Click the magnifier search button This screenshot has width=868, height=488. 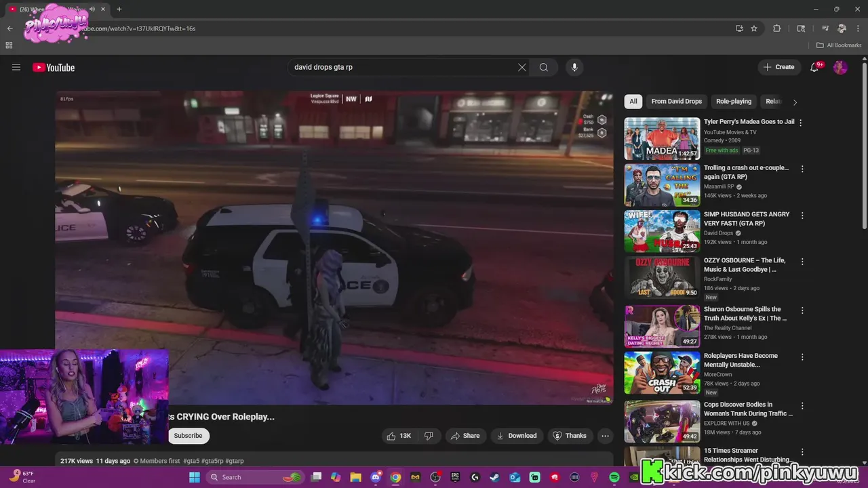pyautogui.click(x=544, y=67)
